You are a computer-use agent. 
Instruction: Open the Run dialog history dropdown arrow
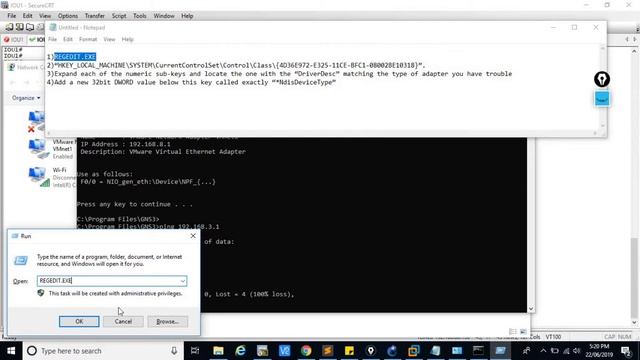[182, 281]
